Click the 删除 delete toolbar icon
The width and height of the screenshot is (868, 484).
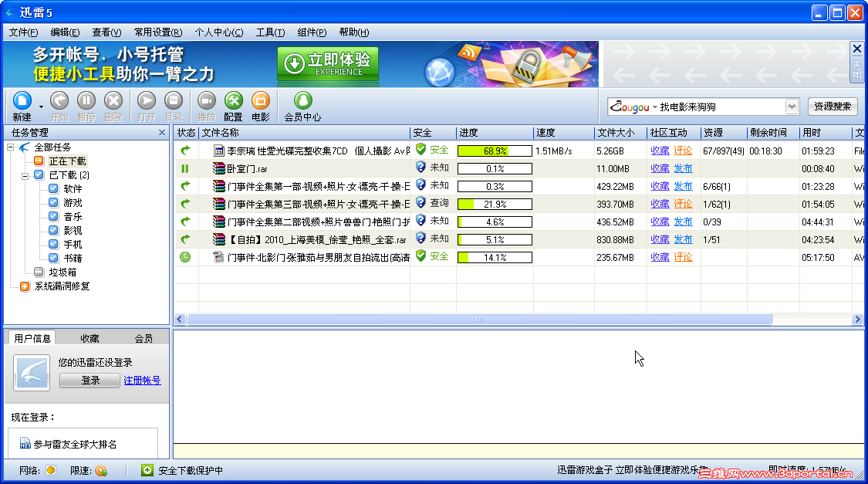click(113, 101)
